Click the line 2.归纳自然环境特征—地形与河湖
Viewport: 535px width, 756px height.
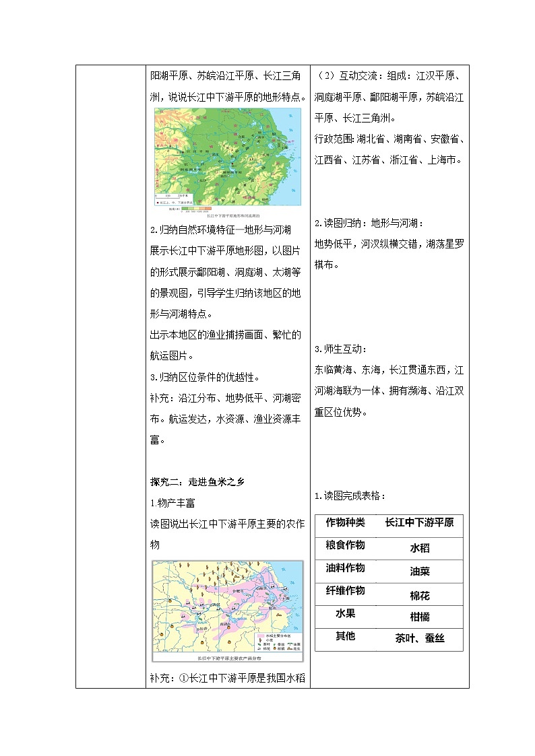221,230
